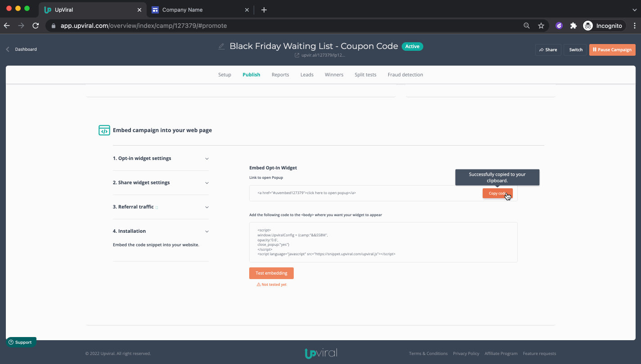Click Pause Campaign button

click(612, 50)
